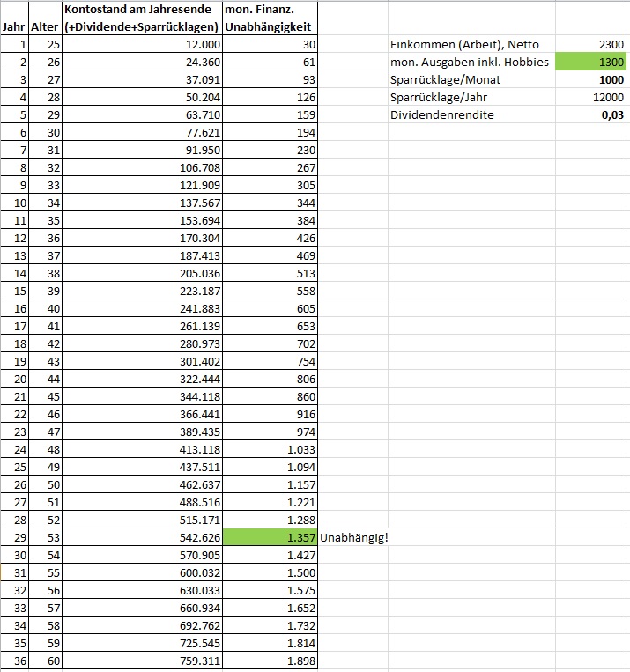
Task: Select the cell 344.118
Action: click(x=142, y=396)
